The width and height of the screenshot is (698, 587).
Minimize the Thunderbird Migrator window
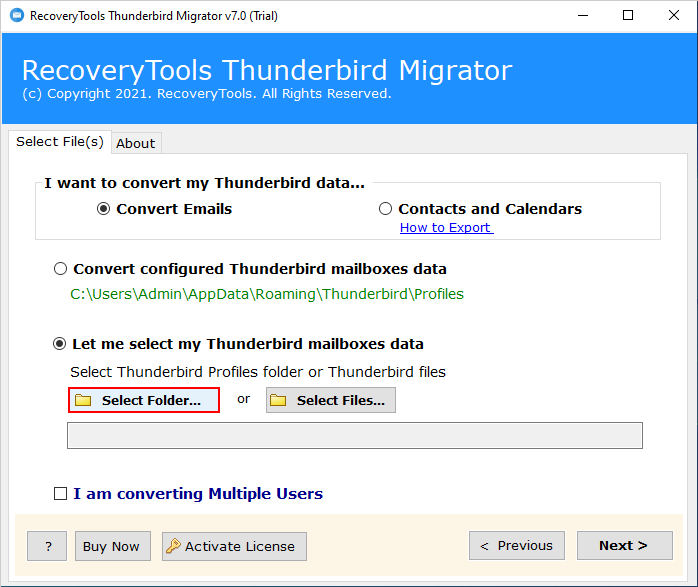tap(583, 16)
